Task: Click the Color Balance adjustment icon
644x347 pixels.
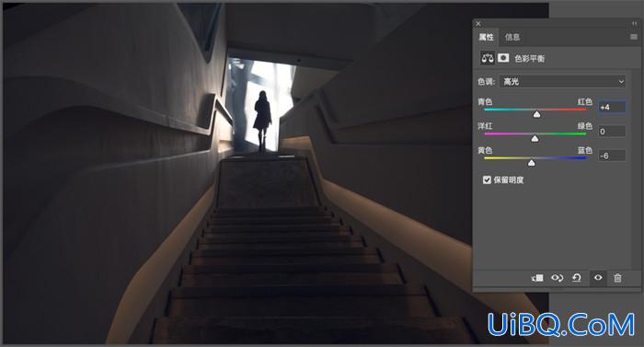Action: click(488, 58)
